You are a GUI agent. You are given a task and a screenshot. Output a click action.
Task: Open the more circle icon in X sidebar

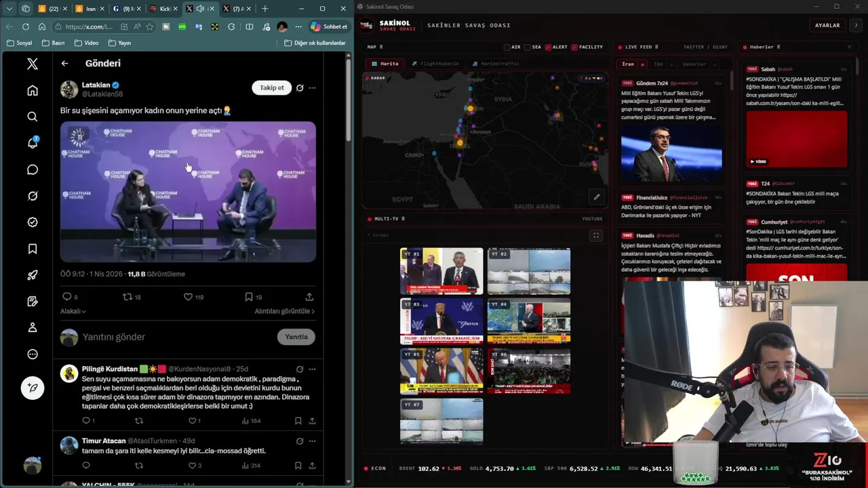tap(33, 354)
